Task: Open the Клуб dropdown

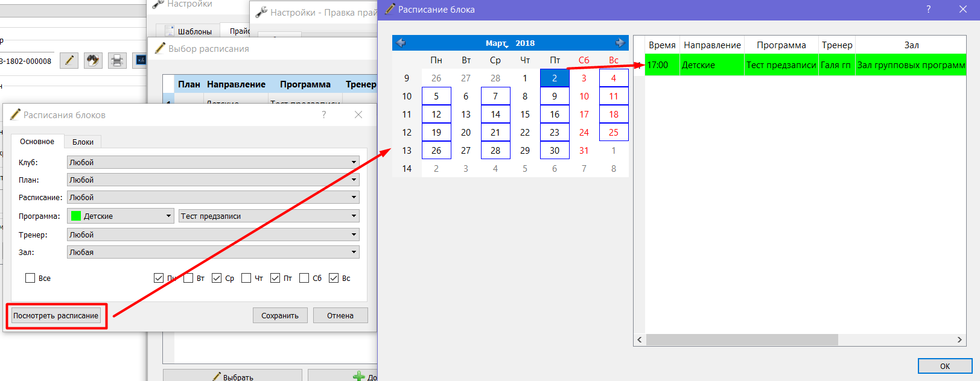Action: point(213,162)
